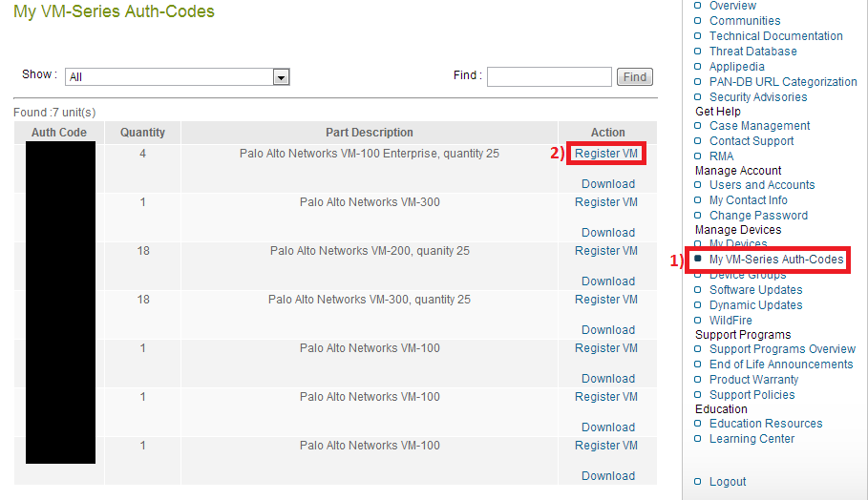Open PAN-DB URL Categorization link

click(x=783, y=82)
